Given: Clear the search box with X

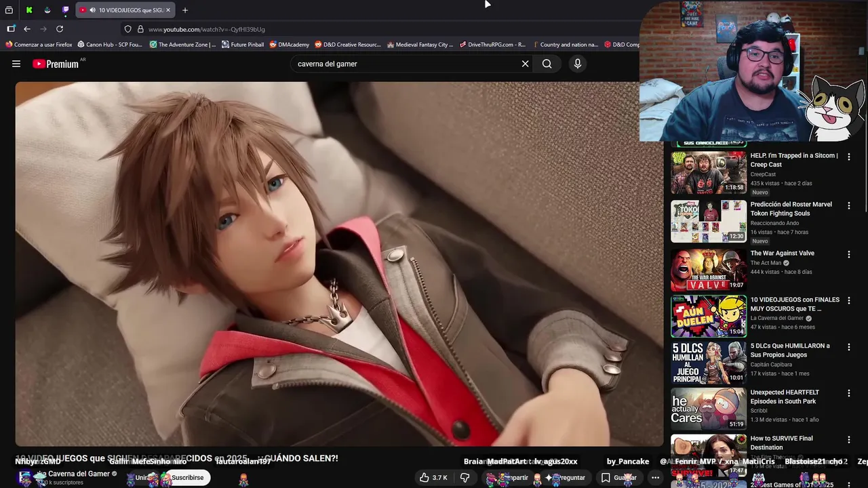Looking at the screenshot, I should 525,64.
